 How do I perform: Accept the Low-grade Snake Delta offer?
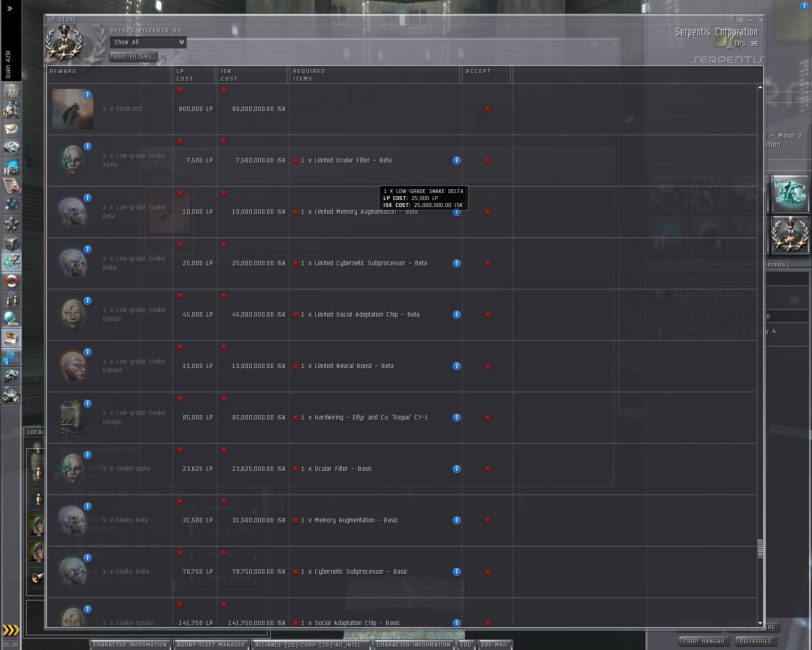pos(488,263)
